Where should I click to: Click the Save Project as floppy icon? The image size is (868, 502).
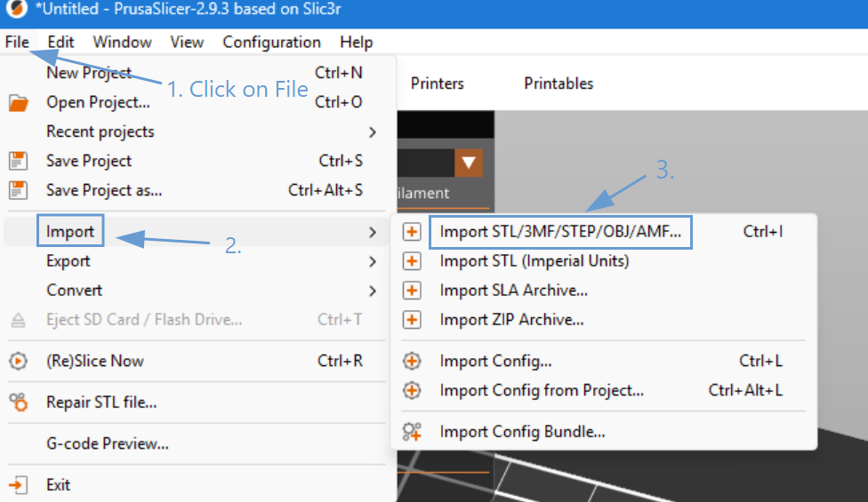click(19, 190)
